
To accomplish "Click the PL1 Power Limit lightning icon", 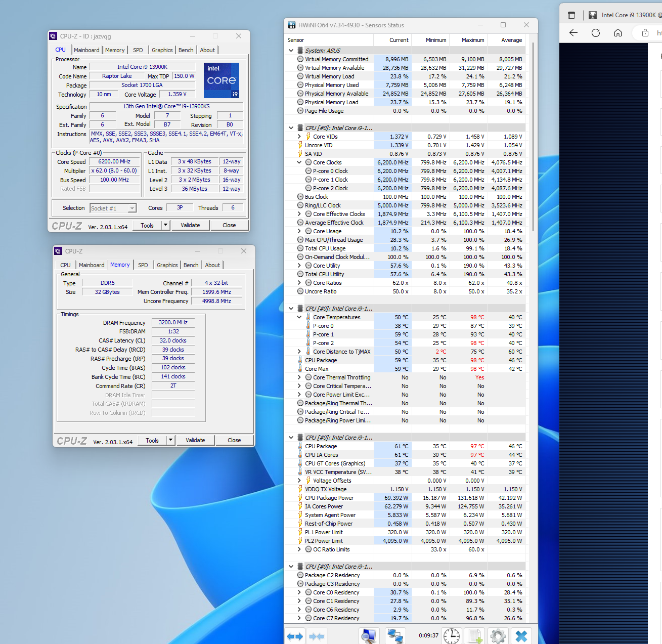I will click(300, 532).
